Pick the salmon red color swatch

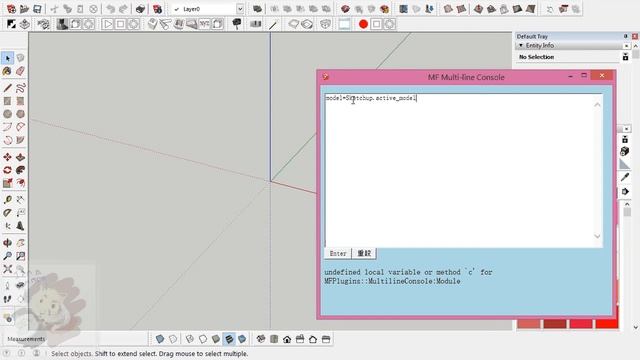[x=529, y=324]
